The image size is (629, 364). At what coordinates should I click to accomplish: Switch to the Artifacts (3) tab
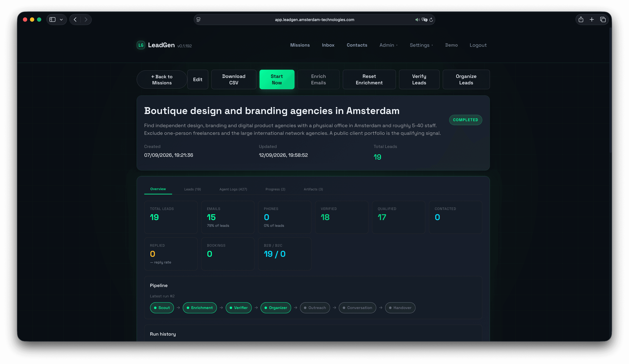pyautogui.click(x=313, y=189)
